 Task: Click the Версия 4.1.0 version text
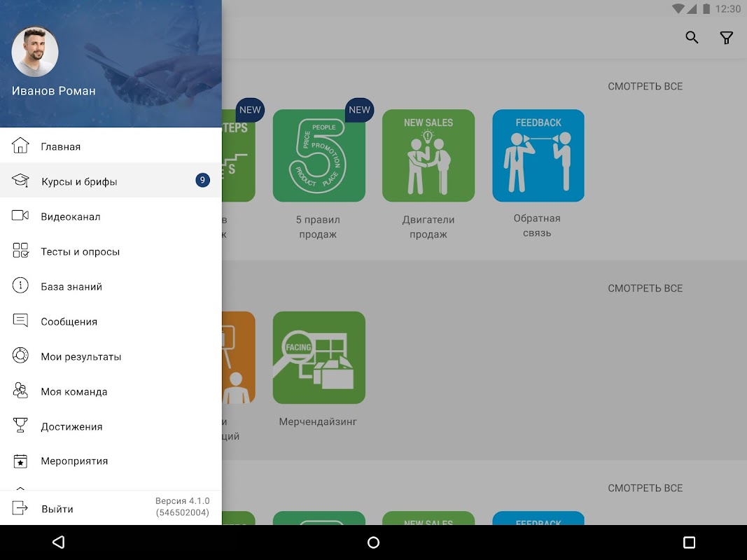pyautogui.click(x=183, y=507)
